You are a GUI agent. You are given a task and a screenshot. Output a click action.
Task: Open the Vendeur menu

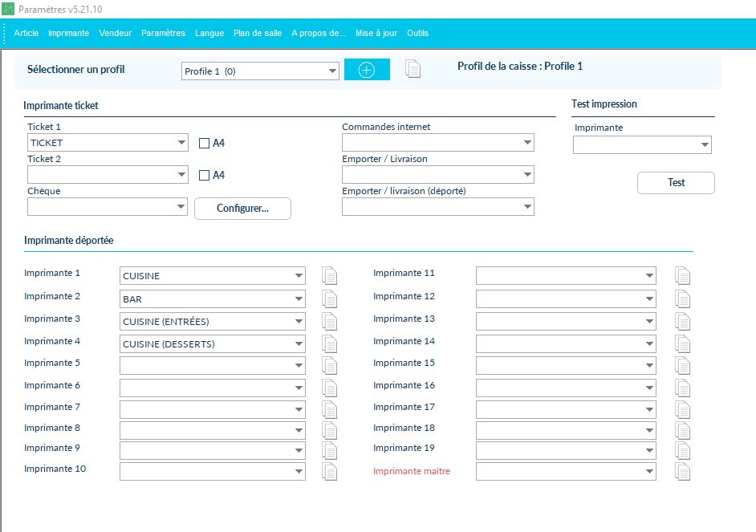[115, 33]
